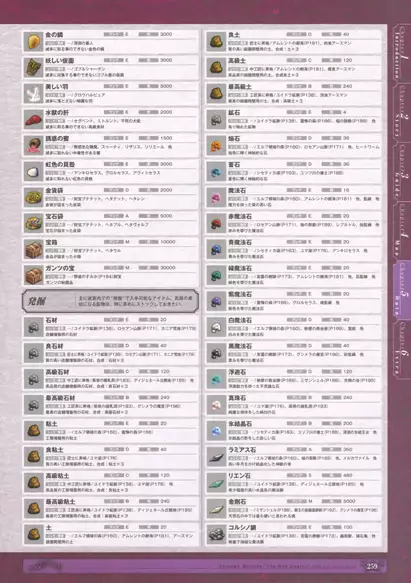Viewport: 411px width, 583px height.
Task: Click the item name 白魔法石
Action: pos(240,320)
